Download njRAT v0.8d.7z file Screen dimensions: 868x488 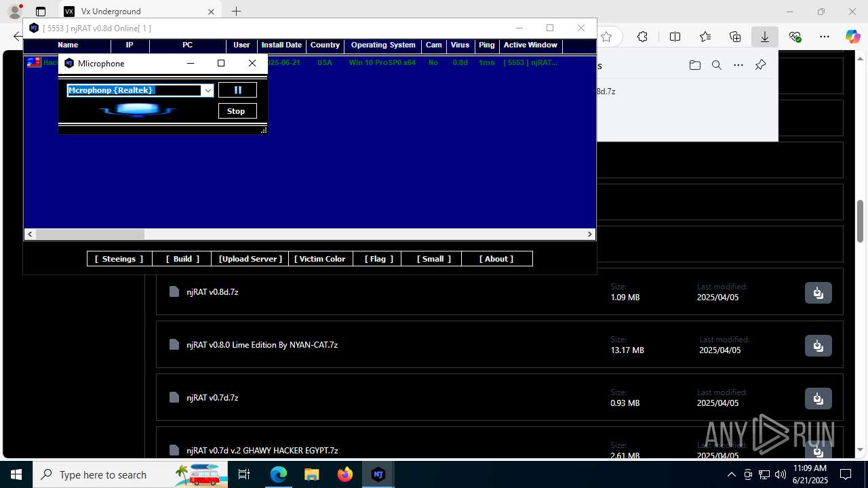tap(818, 293)
